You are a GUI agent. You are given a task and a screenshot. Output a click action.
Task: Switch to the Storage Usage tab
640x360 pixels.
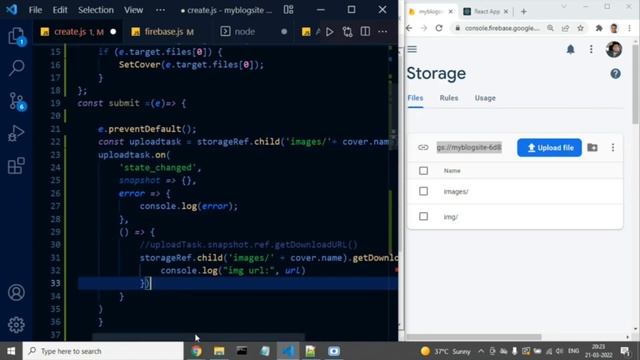point(485,98)
